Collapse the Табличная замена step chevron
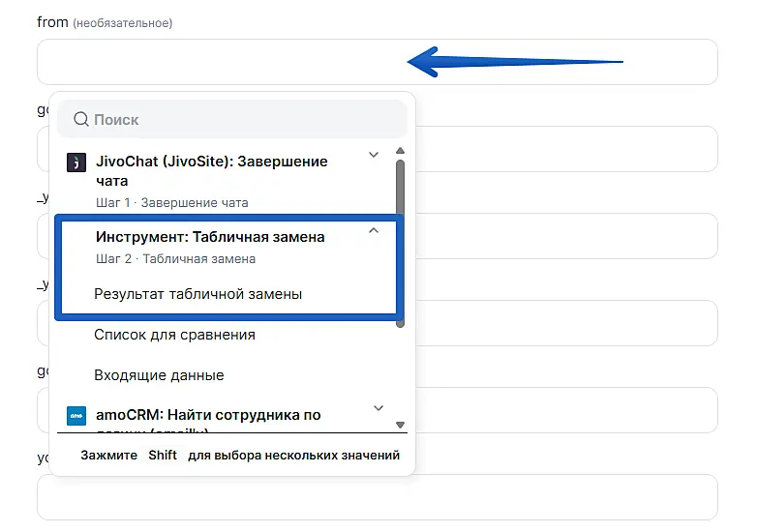Screen dimensions: 757x532 [x=374, y=231]
